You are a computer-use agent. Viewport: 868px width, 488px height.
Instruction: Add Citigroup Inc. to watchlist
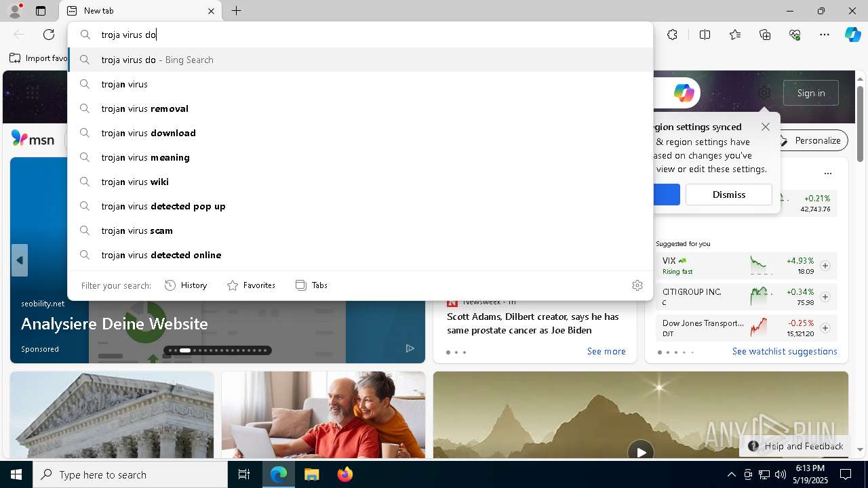(825, 297)
